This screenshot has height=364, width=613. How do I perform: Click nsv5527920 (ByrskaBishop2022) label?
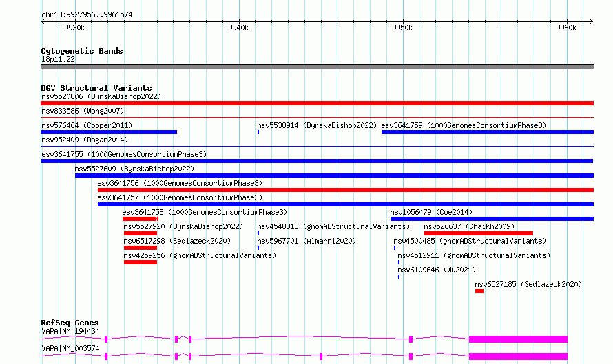tap(183, 226)
